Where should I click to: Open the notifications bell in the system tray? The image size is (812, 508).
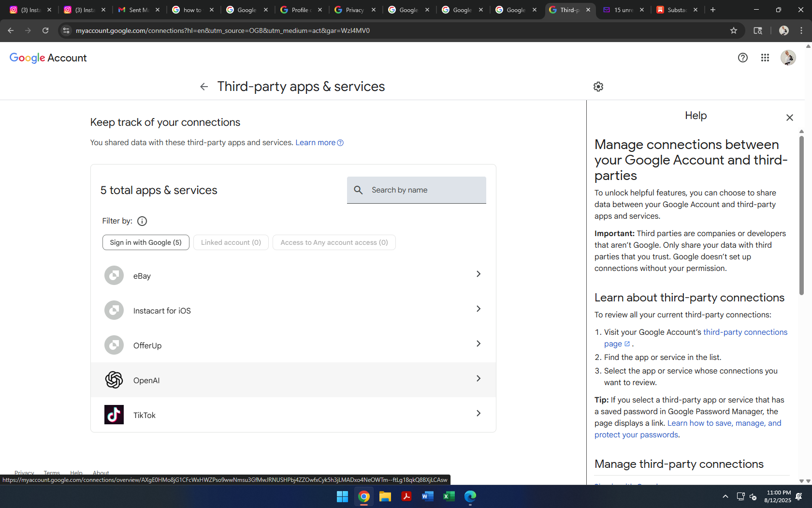(799, 496)
